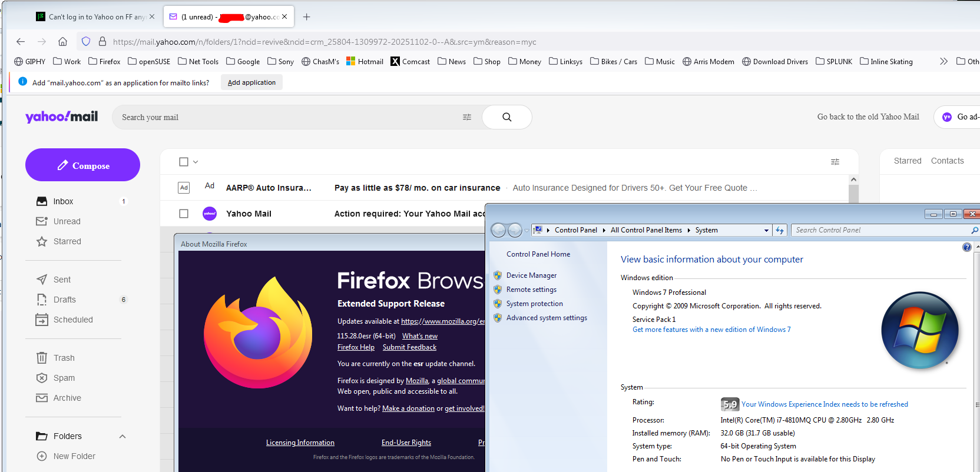The height and width of the screenshot is (472, 980).
Task: Open a new browser tab
Action: 306,17
